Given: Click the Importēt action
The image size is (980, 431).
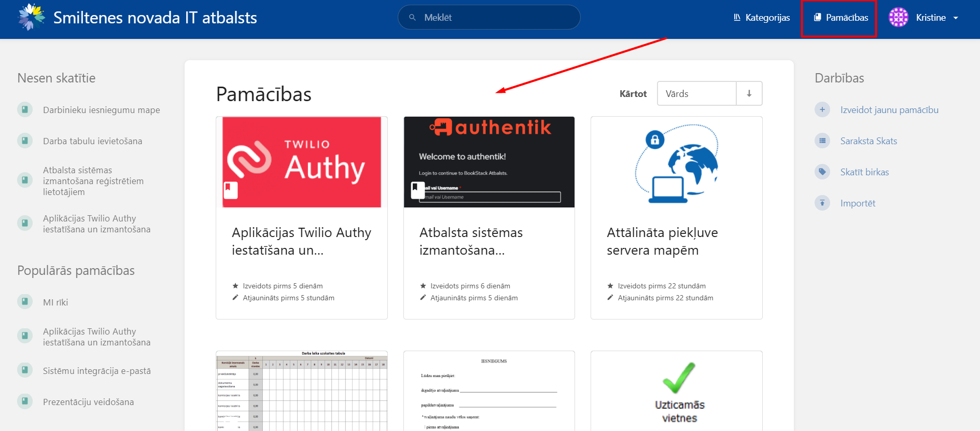Looking at the screenshot, I should [858, 203].
